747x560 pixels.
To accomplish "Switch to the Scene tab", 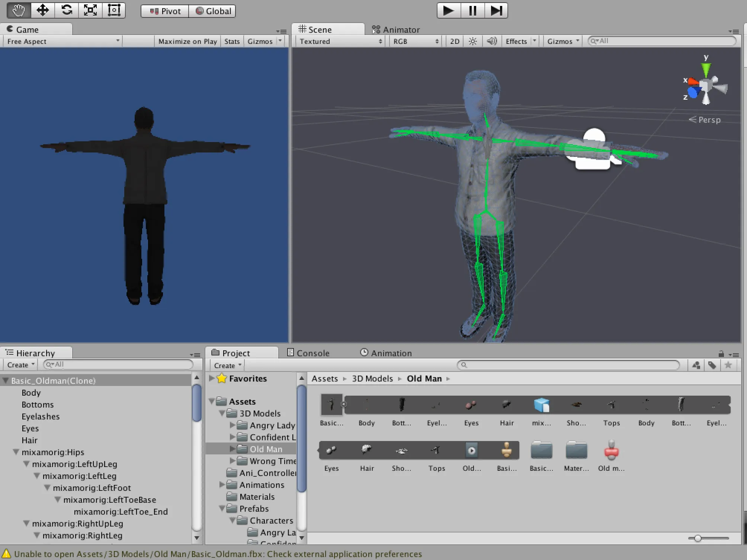I will tap(328, 29).
